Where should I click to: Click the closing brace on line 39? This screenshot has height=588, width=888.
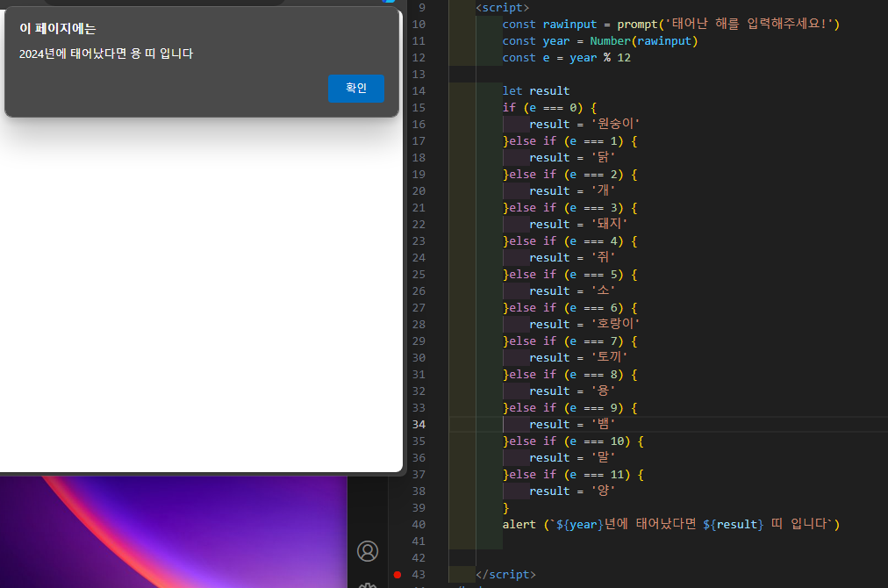505,508
